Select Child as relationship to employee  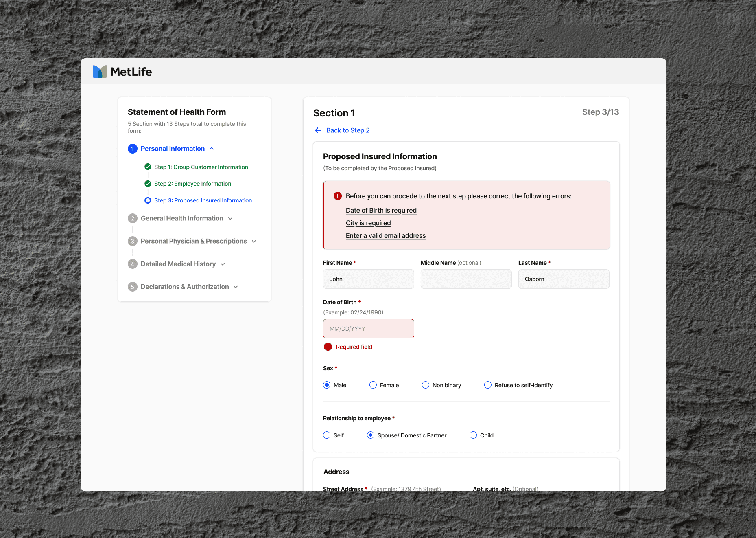click(x=473, y=435)
